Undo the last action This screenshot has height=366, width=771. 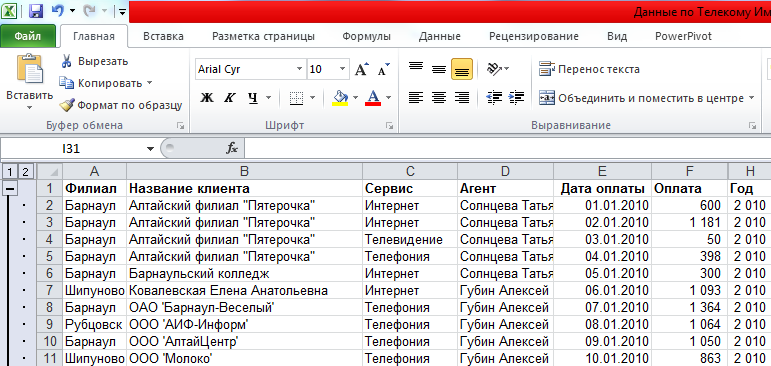(58, 11)
